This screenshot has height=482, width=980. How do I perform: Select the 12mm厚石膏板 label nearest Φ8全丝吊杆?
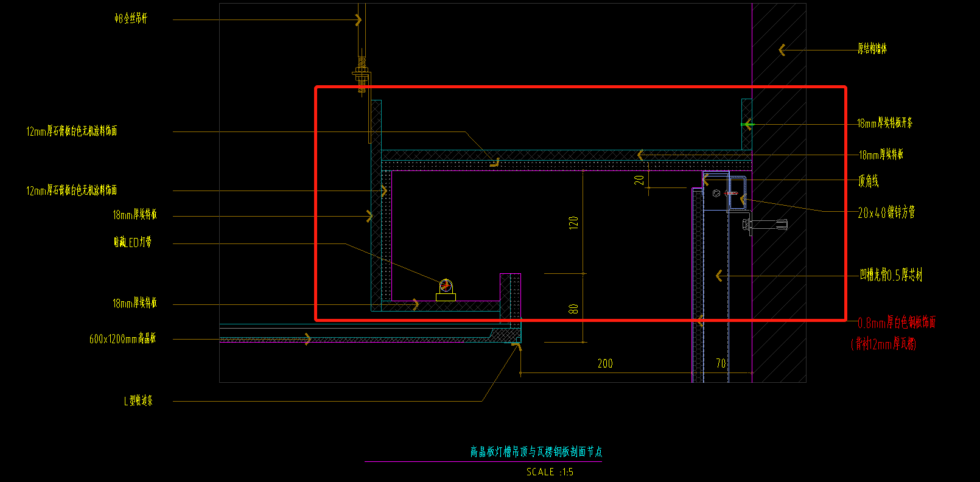click(x=72, y=131)
